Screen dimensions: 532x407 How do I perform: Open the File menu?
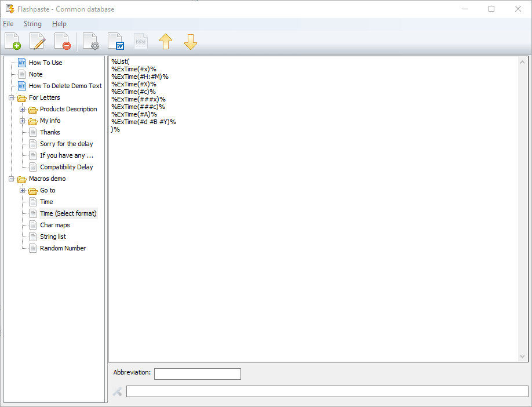[x=9, y=24]
